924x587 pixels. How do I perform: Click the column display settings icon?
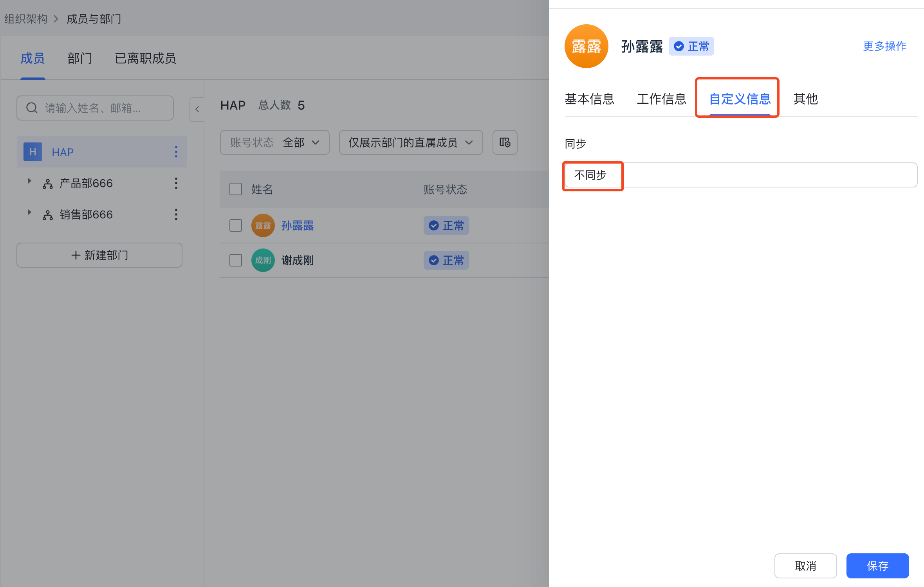point(505,142)
